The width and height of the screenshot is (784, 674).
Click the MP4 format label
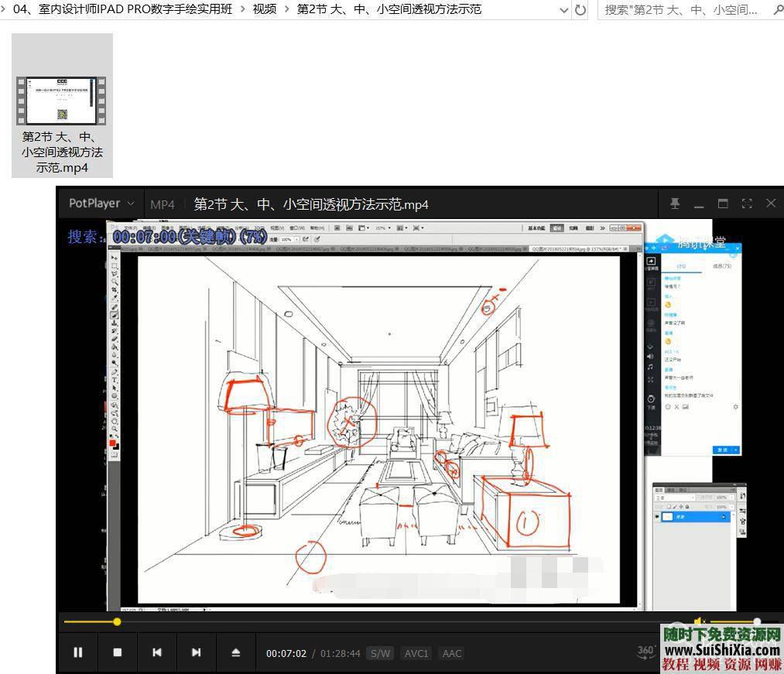coord(162,204)
